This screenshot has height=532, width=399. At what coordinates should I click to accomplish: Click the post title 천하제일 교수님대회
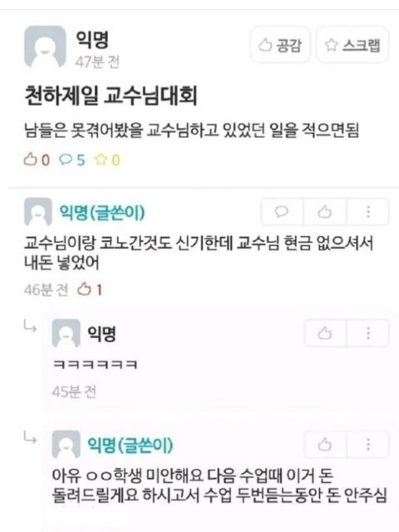tap(111, 96)
